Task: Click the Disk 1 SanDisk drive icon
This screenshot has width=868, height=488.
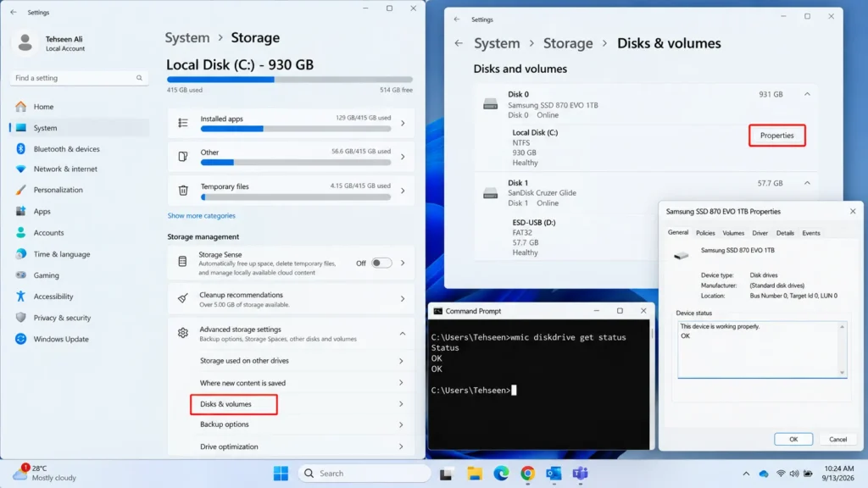Action: tap(490, 192)
